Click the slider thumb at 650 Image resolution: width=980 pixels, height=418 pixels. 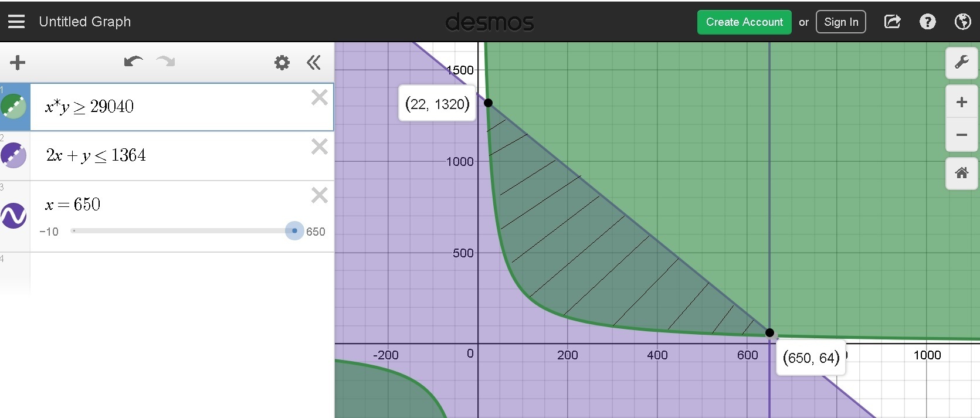tap(294, 231)
